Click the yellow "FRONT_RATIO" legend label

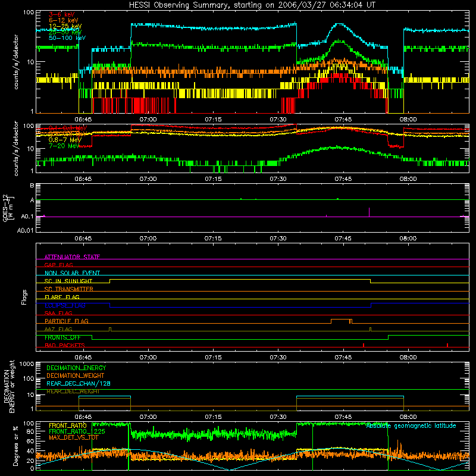click(67, 425)
